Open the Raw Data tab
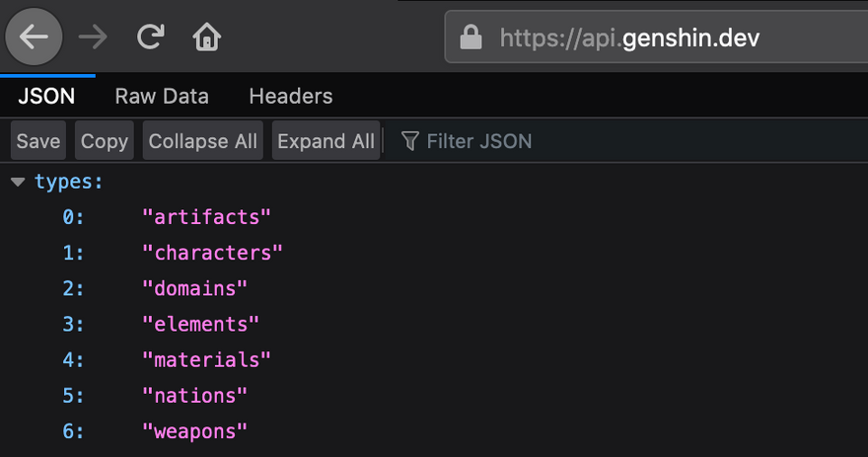The width and height of the screenshot is (868, 457). 162,96
